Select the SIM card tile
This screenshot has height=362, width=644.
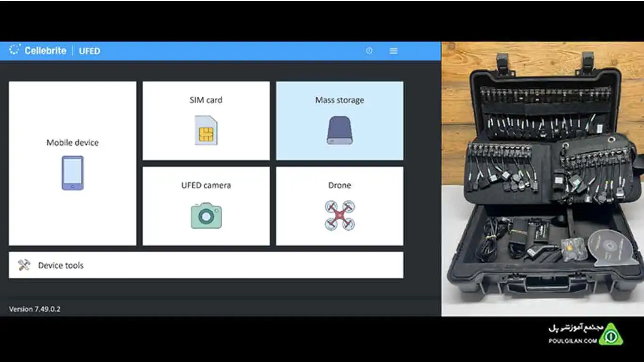[206, 121]
